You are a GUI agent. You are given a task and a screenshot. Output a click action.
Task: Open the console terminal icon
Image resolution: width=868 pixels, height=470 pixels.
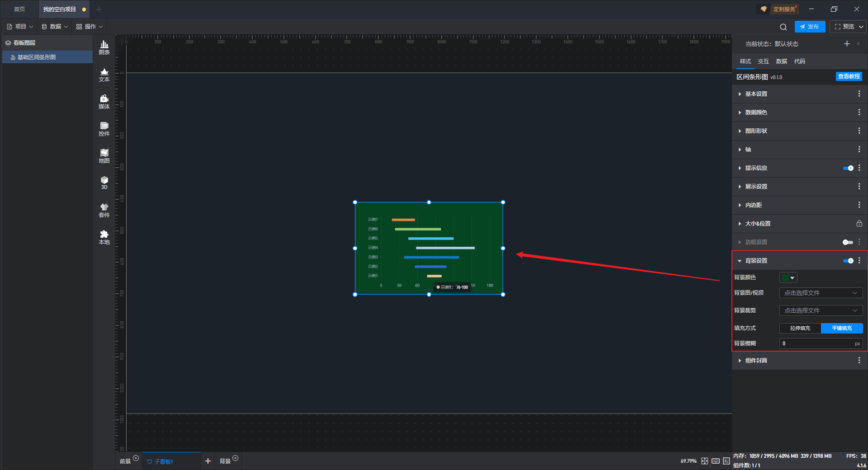(726, 461)
